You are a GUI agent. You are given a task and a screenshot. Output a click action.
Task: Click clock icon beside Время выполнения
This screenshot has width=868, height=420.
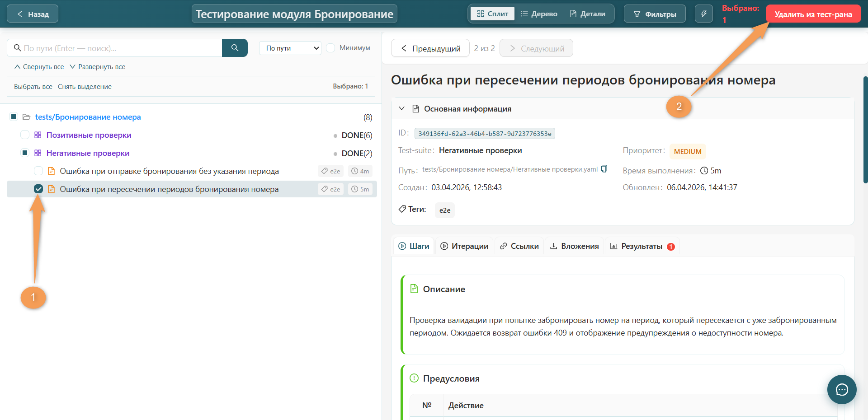(704, 171)
